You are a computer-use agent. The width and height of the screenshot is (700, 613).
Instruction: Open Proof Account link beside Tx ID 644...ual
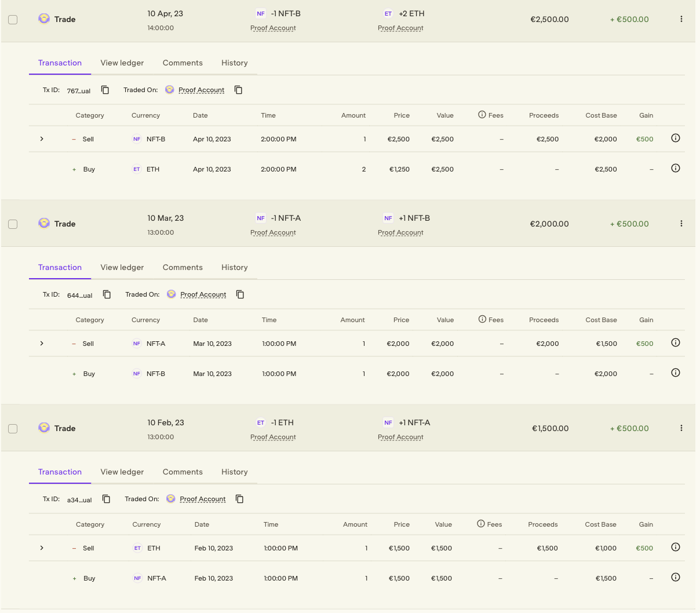tap(203, 294)
